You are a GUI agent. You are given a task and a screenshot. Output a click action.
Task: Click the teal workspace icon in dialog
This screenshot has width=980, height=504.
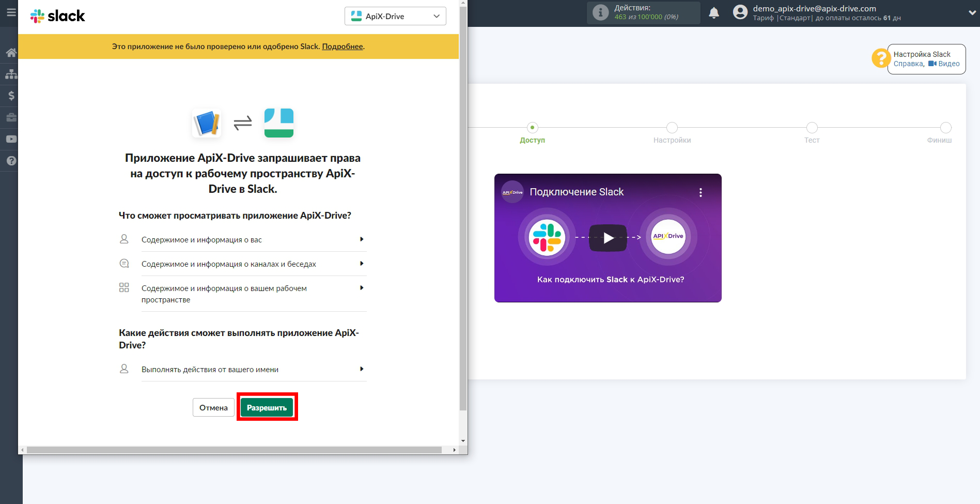pos(279,123)
